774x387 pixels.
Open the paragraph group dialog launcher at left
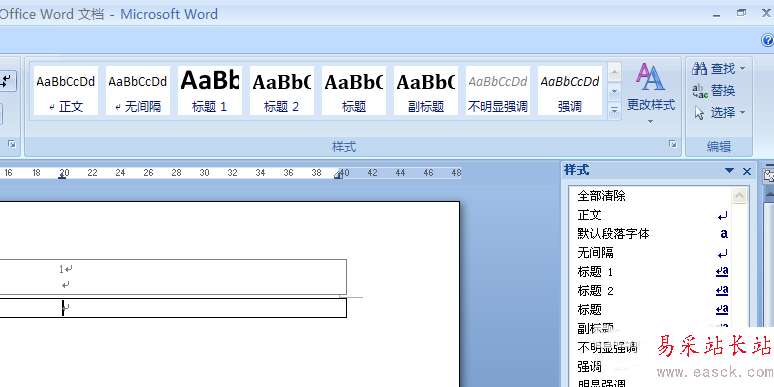coord(11,144)
